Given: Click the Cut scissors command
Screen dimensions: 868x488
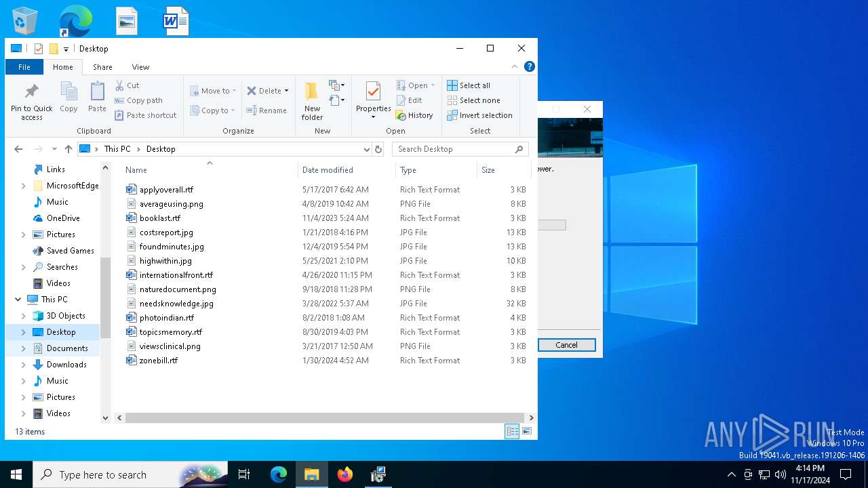Looking at the screenshot, I should (127, 85).
